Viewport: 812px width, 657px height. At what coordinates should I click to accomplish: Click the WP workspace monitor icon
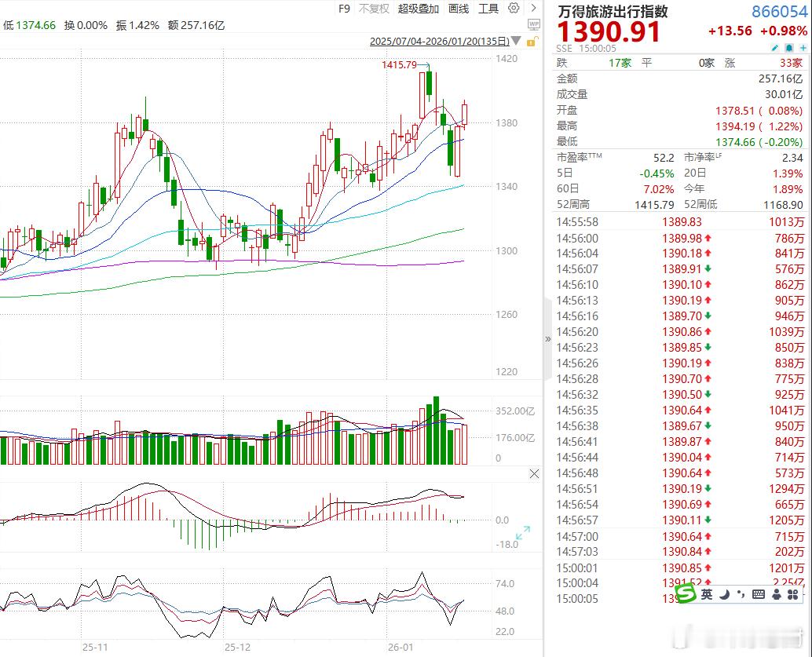coord(533,24)
